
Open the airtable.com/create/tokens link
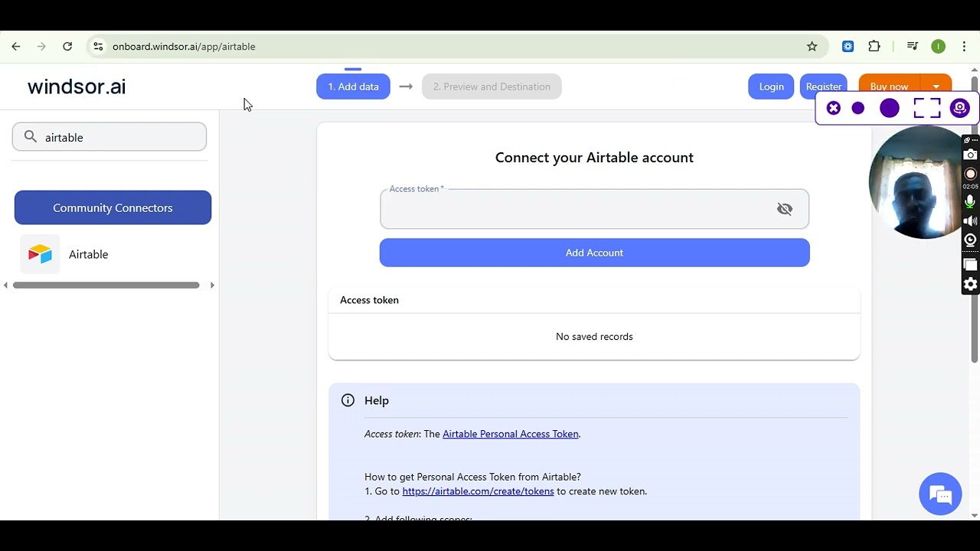(x=478, y=491)
